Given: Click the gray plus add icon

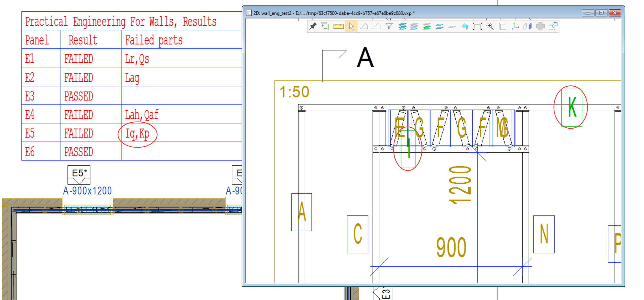Looking at the screenshot, I should pos(540,26).
